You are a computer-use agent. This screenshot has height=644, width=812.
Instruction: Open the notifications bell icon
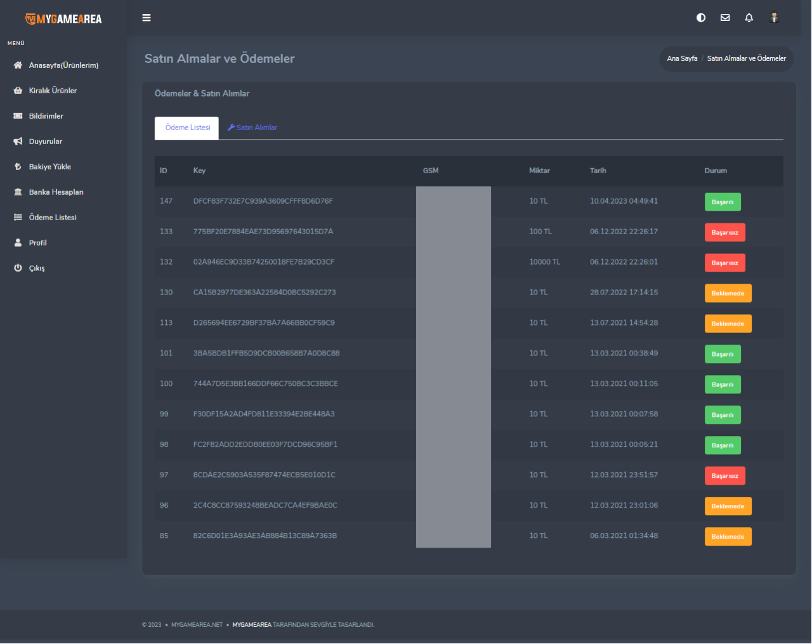click(x=749, y=18)
